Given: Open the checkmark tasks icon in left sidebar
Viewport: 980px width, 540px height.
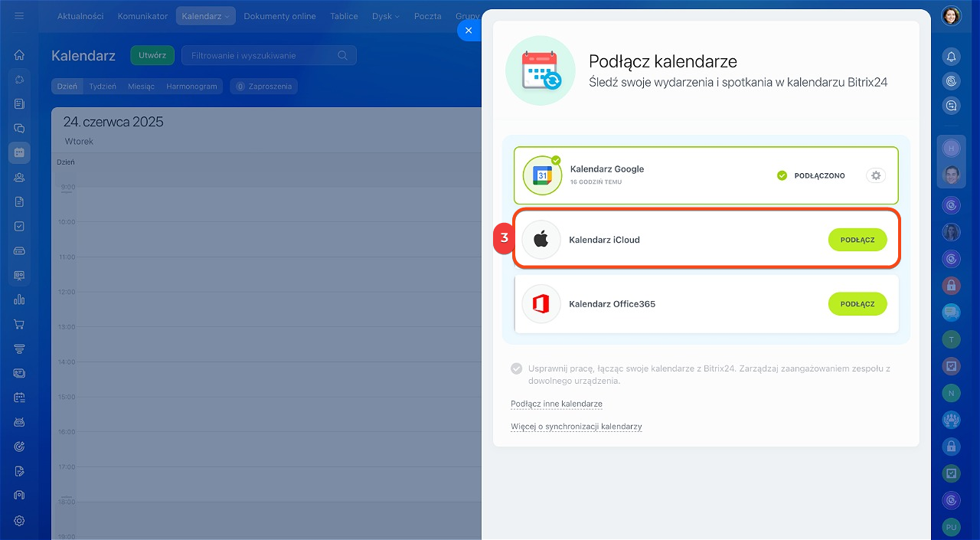Looking at the screenshot, I should [x=19, y=226].
